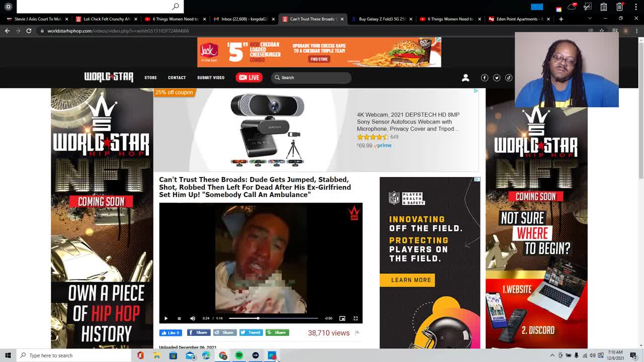Click the Tweet button
Screen dimensions: 644x362
[251, 332]
